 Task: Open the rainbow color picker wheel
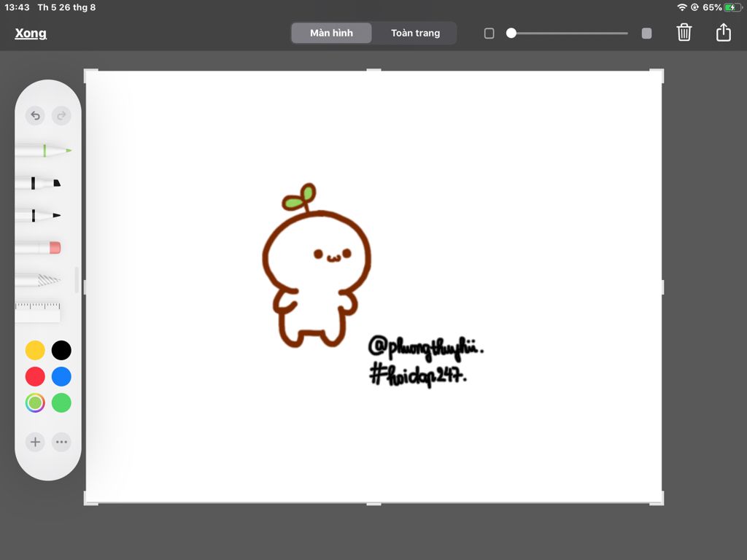35,402
